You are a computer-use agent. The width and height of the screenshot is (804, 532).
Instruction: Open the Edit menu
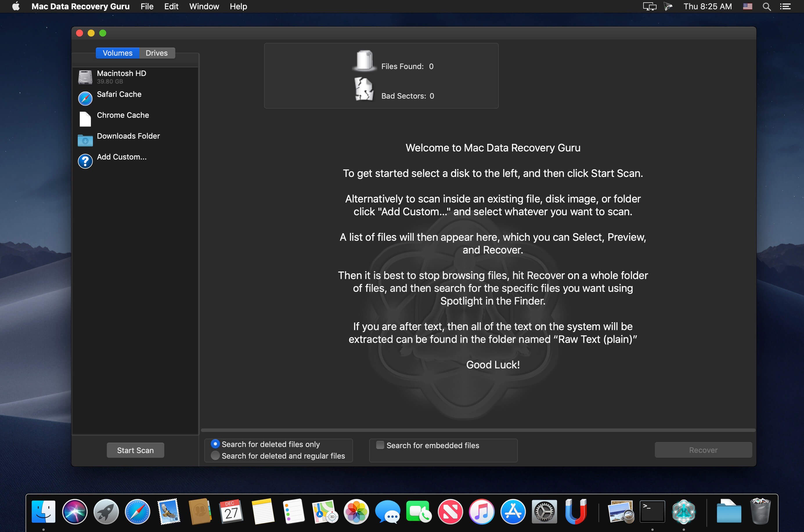coord(171,6)
